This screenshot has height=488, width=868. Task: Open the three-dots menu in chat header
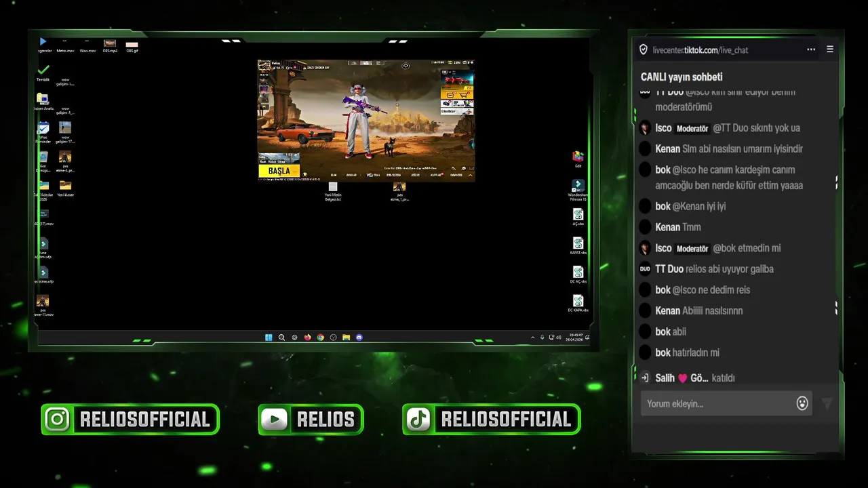(811, 49)
